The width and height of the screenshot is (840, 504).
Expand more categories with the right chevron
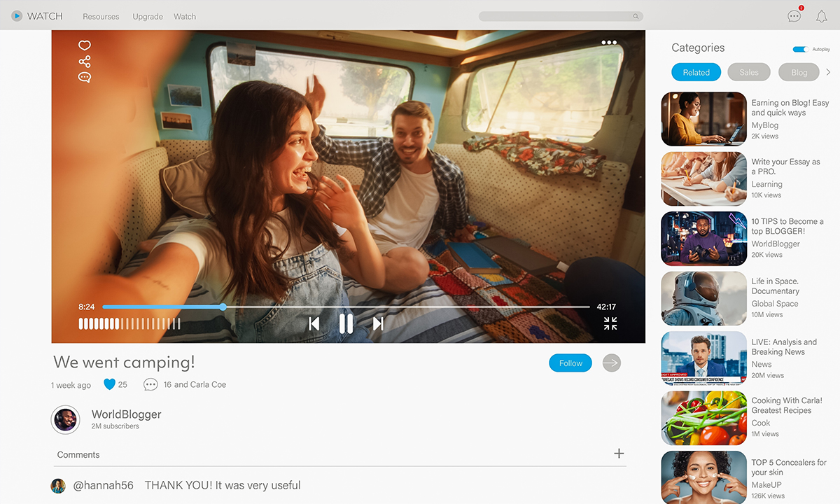[828, 72]
